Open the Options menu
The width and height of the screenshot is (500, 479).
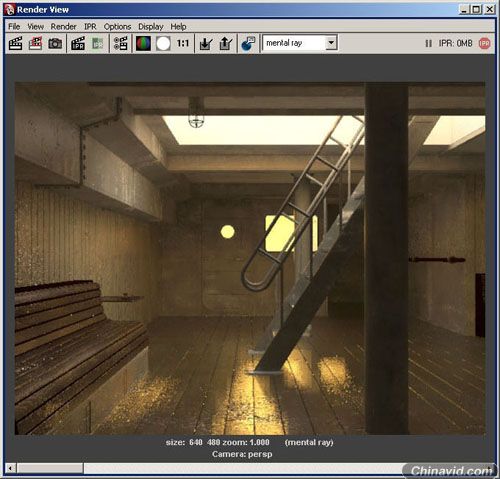[x=117, y=26]
